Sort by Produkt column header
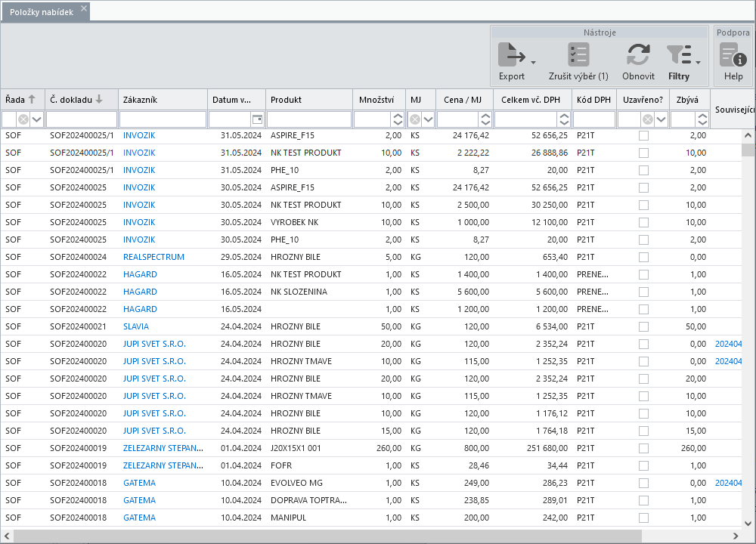This screenshot has width=756, height=544. pyautogui.click(x=308, y=100)
